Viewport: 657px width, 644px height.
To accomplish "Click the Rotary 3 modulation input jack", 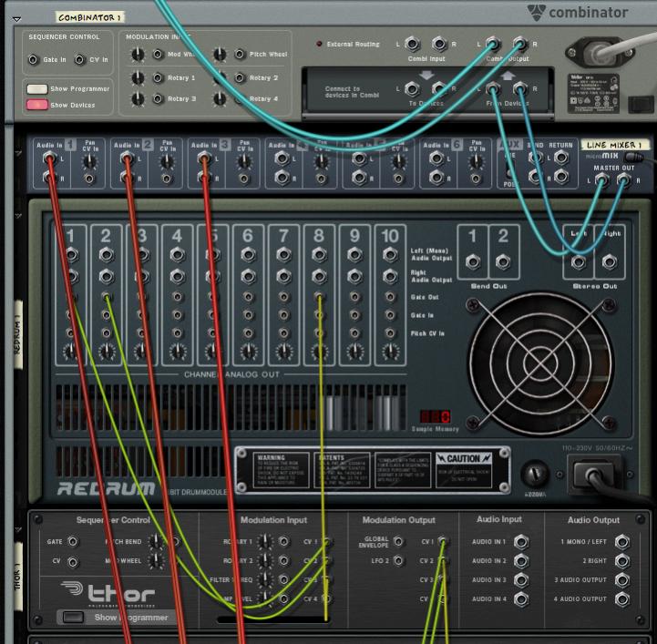I will click(x=158, y=98).
